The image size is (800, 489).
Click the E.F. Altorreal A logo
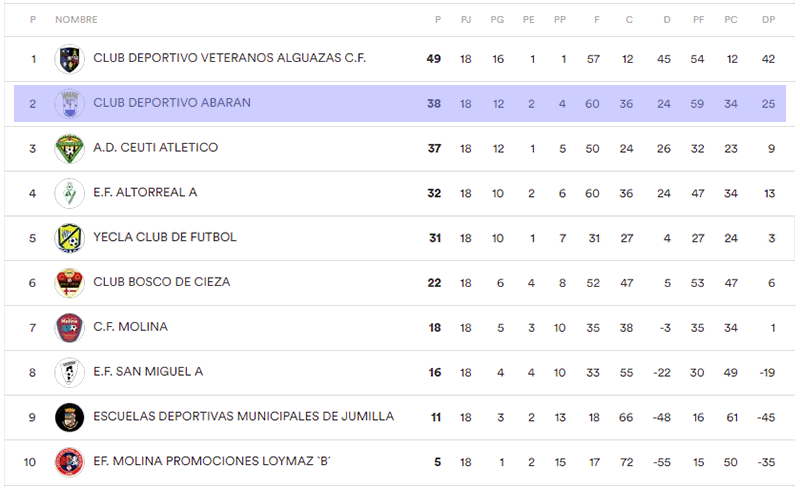[69, 193]
